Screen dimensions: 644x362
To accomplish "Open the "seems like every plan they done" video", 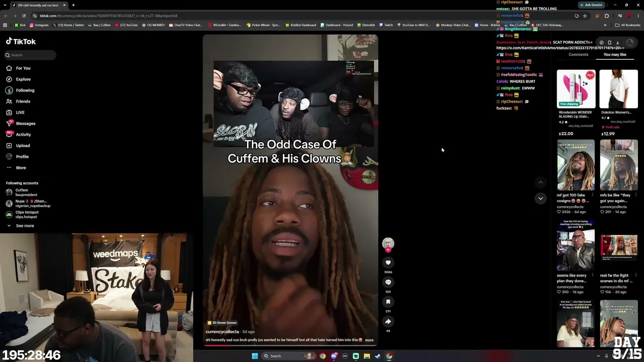I will click(576, 245).
